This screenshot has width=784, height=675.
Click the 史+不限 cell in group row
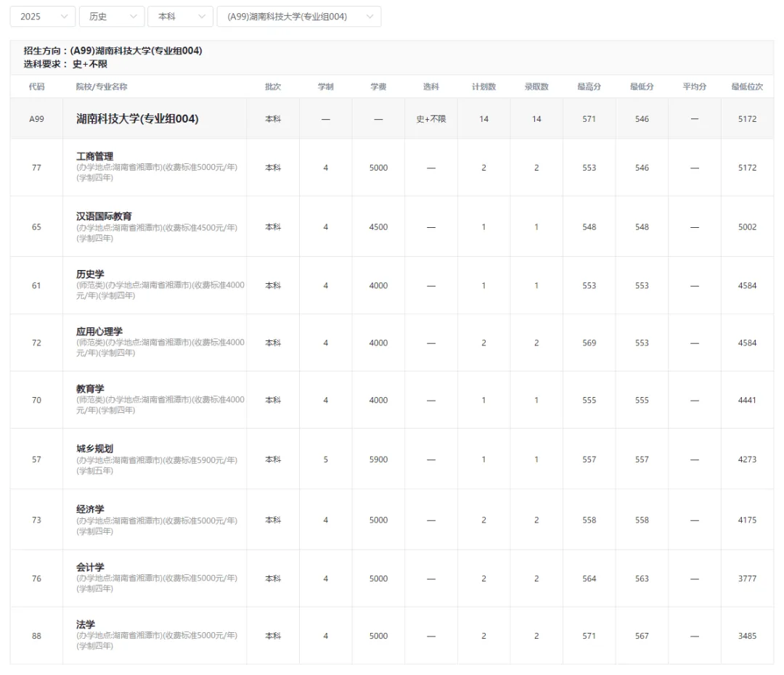[x=431, y=119]
